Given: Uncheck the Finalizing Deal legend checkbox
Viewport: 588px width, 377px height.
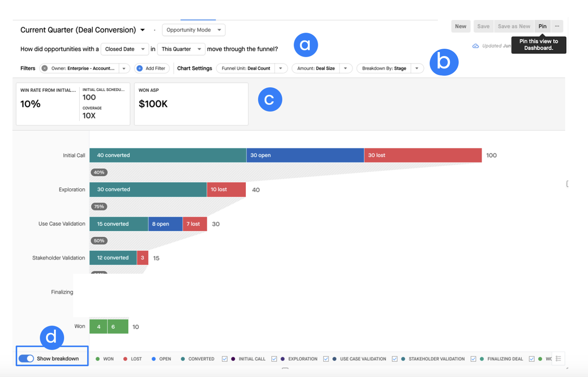Looking at the screenshot, I should coord(473,359).
